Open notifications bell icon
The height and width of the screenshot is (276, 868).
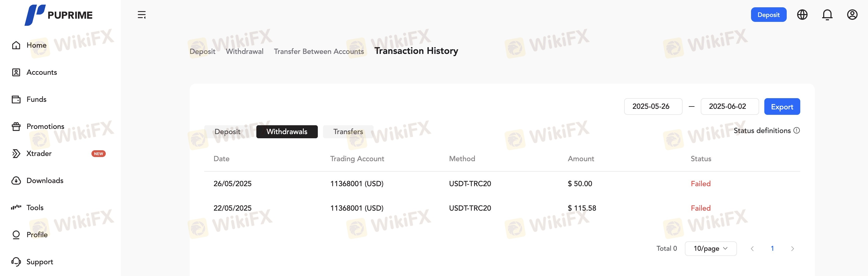[x=827, y=15]
